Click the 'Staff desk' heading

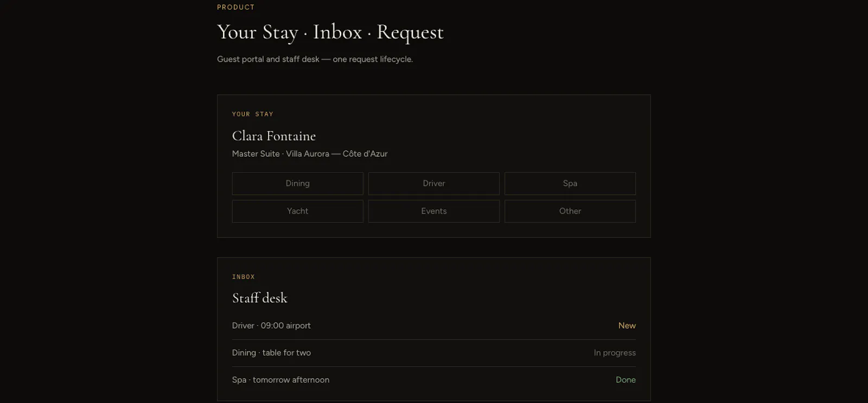coord(260,298)
